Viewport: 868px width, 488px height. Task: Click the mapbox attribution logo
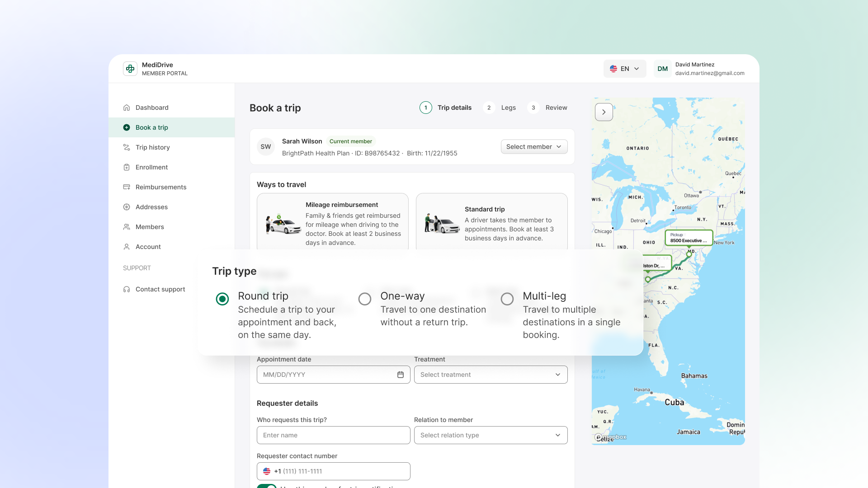click(x=611, y=437)
